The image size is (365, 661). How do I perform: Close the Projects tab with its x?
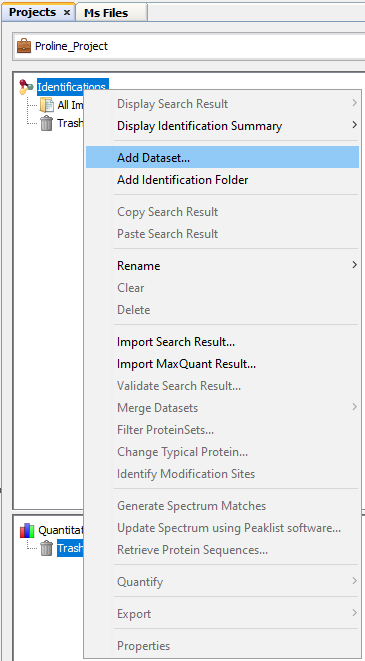tap(67, 13)
